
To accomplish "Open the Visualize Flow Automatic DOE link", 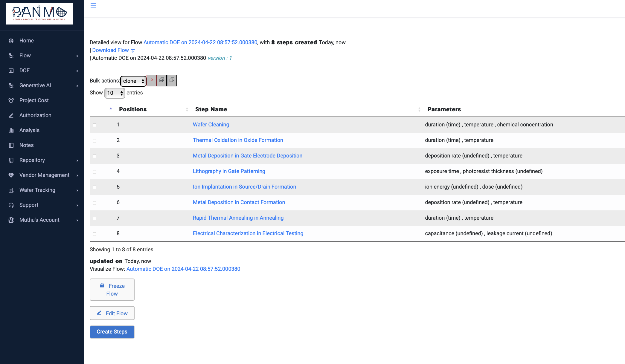I will pos(183,269).
